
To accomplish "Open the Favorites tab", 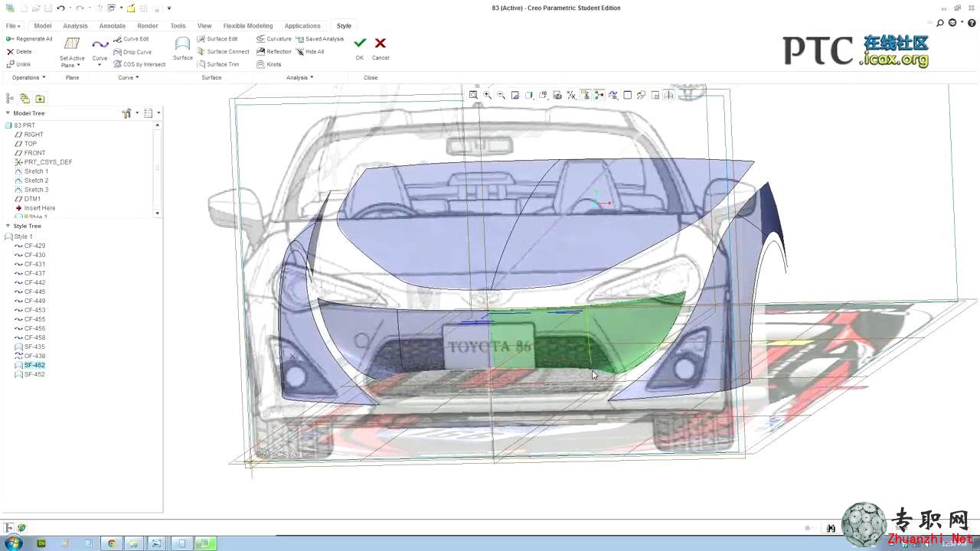I will pos(40,99).
